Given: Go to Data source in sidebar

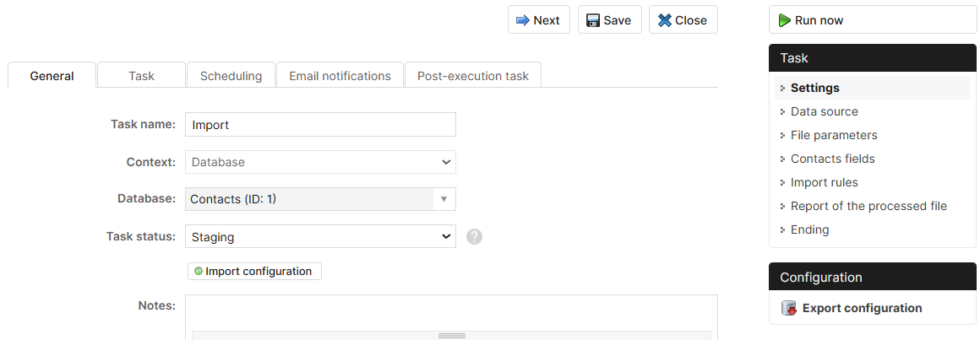Looking at the screenshot, I should pos(824,111).
